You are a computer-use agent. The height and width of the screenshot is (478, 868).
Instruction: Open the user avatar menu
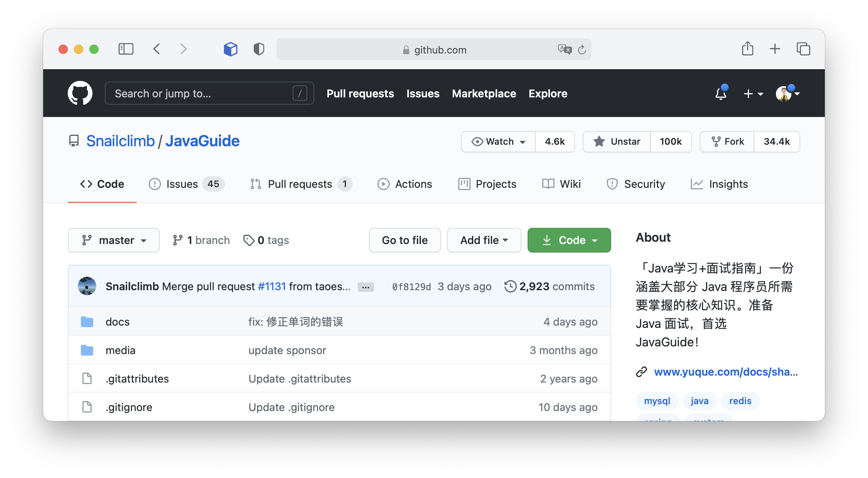pos(787,94)
